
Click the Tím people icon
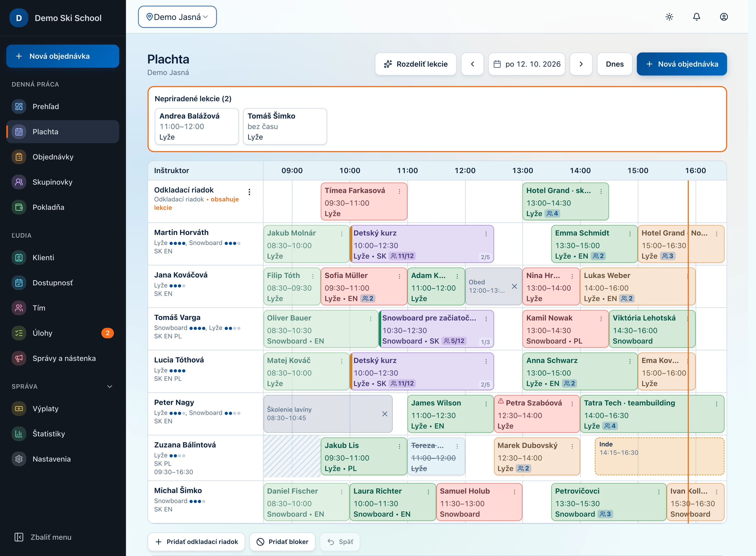tap(19, 308)
